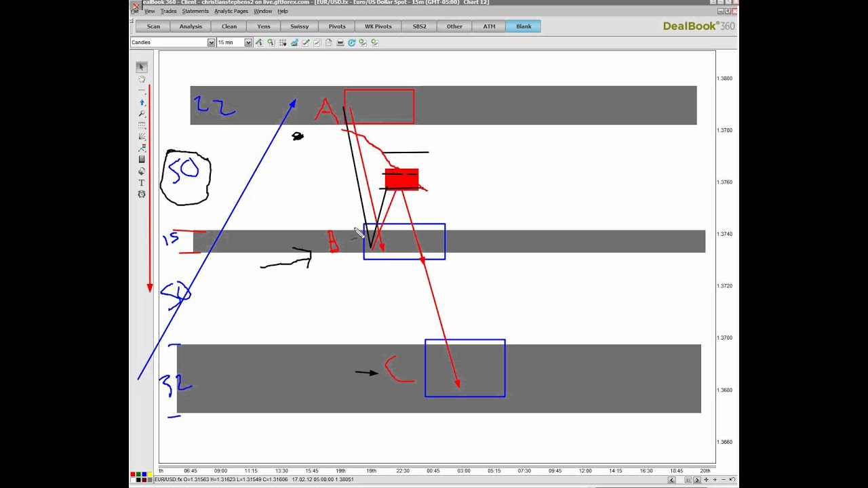This screenshot has height=488, width=868.
Task: Open the Candles chart type dropdown
Action: [211, 42]
